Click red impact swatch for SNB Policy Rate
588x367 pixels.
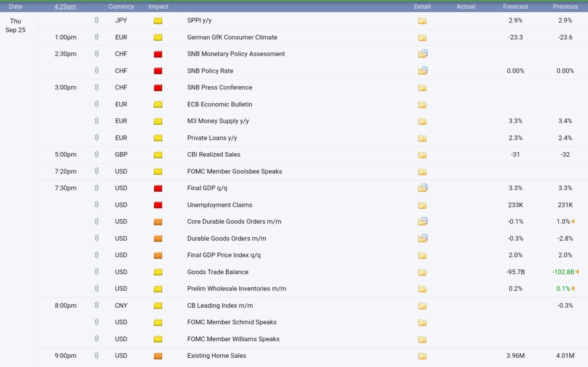tap(158, 71)
